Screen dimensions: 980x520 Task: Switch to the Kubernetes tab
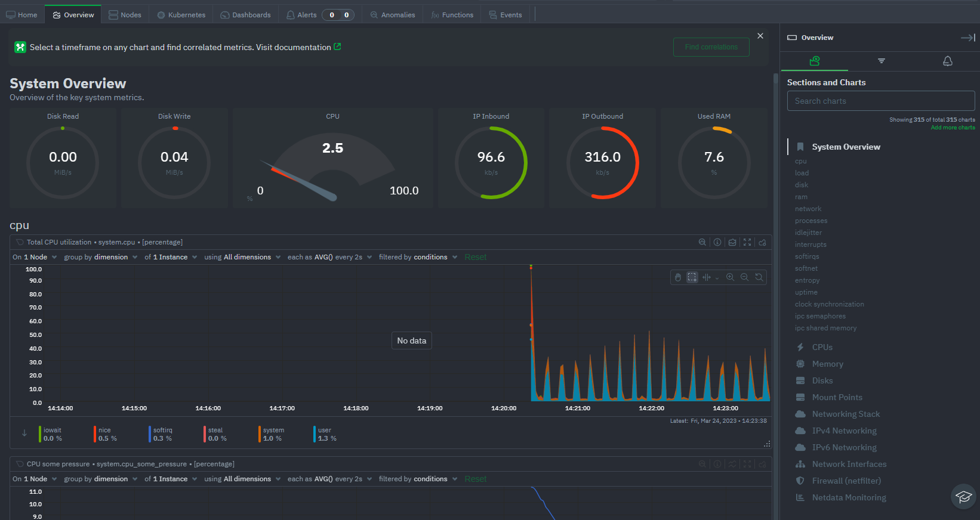coord(181,15)
